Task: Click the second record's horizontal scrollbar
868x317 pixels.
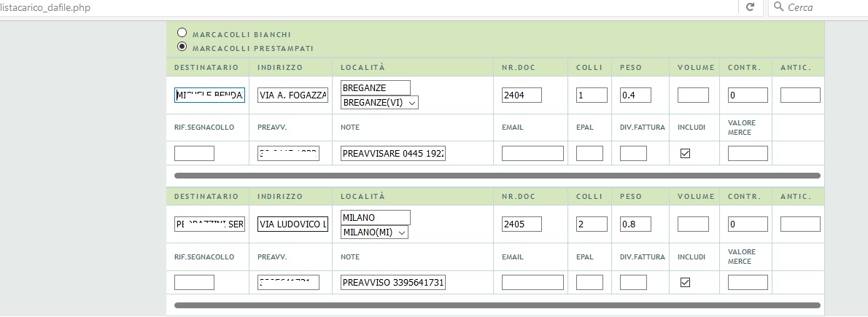Action: (x=497, y=305)
